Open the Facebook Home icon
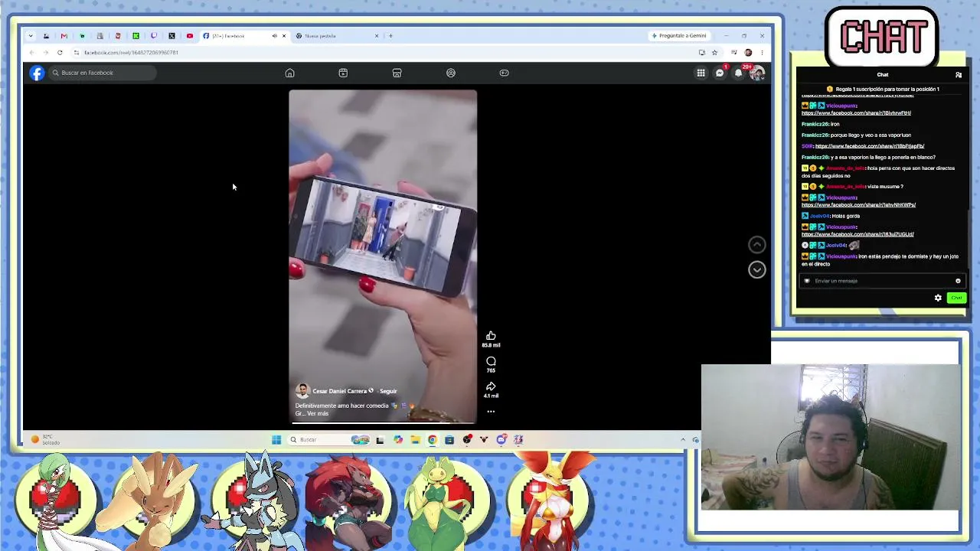 (x=289, y=73)
